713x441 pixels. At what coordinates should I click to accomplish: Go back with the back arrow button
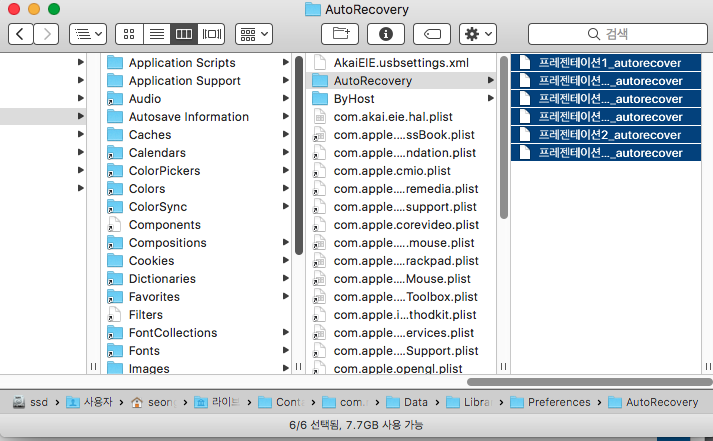20,34
